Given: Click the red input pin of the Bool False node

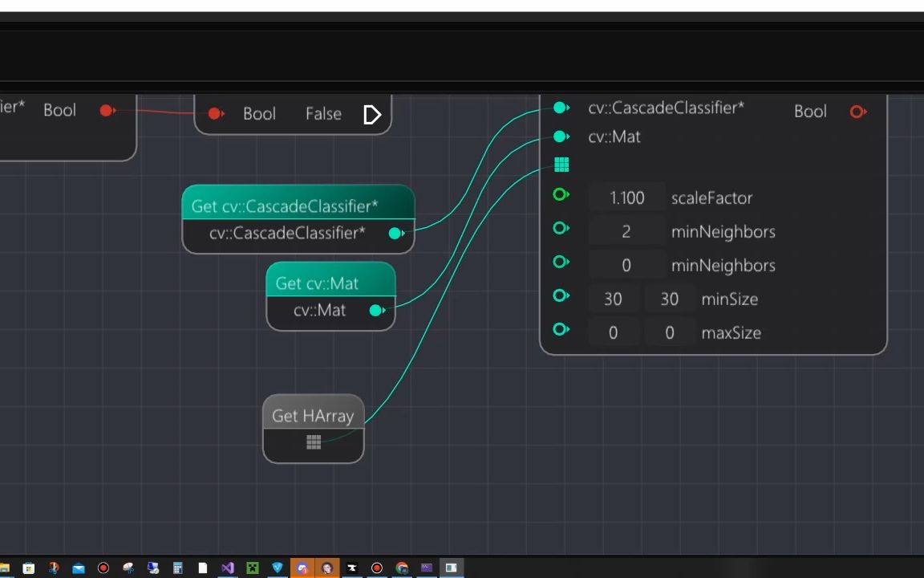Looking at the screenshot, I should 216,113.
